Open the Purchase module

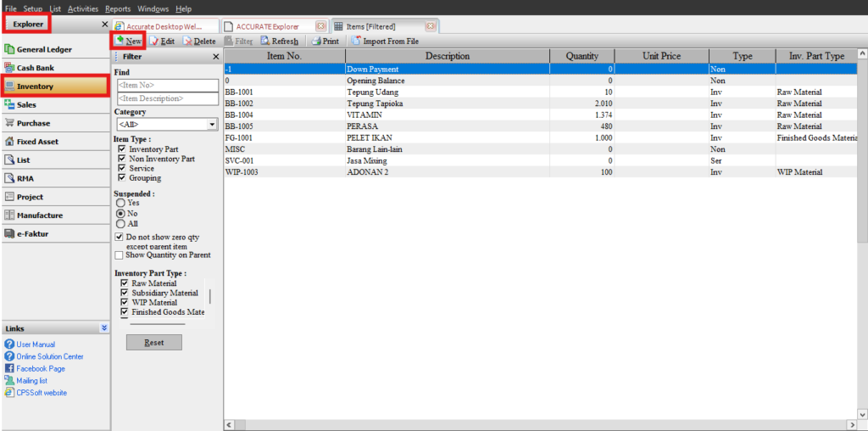click(55, 123)
